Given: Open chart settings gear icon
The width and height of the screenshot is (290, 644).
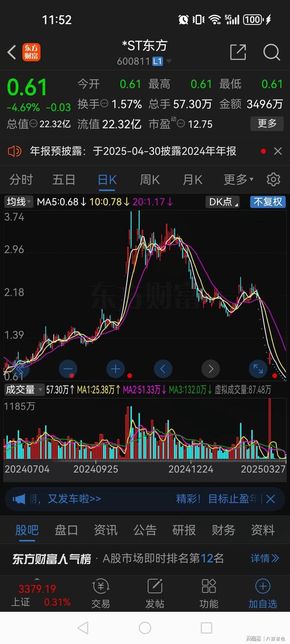Looking at the screenshot, I should coord(273,180).
